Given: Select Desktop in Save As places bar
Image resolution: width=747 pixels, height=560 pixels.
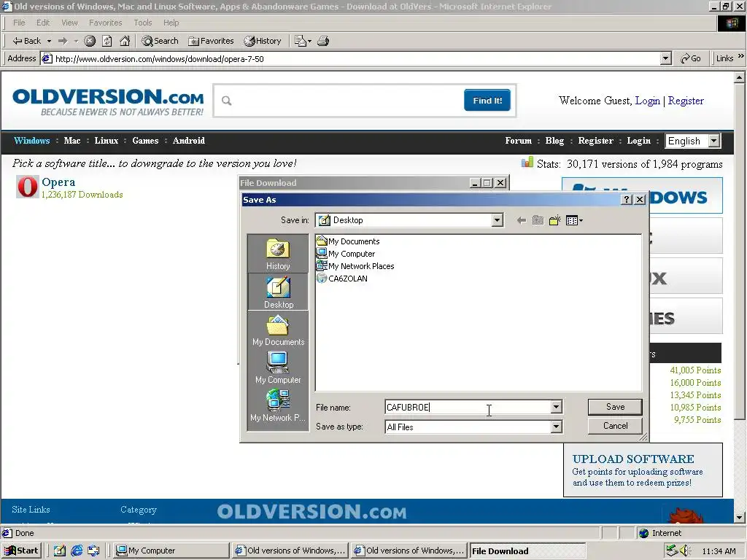Looking at the screenshot, I should (x=278, y=292).
